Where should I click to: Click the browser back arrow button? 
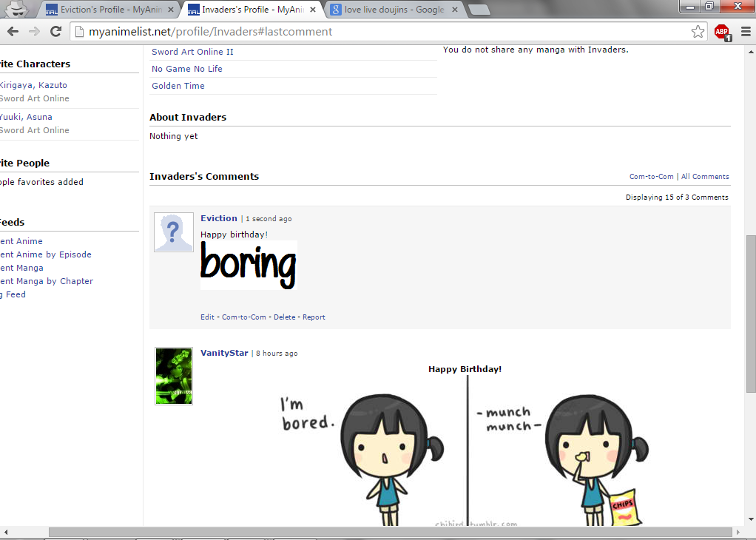pyautogui.click(x=13, y=32)
